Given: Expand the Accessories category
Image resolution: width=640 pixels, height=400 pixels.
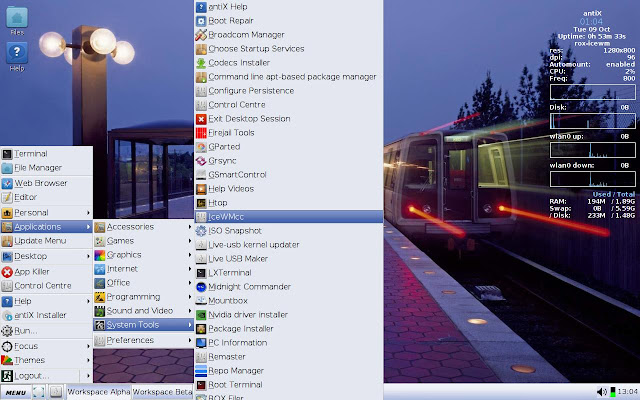Looking at the screenshot, I should [x=143, y=227].
